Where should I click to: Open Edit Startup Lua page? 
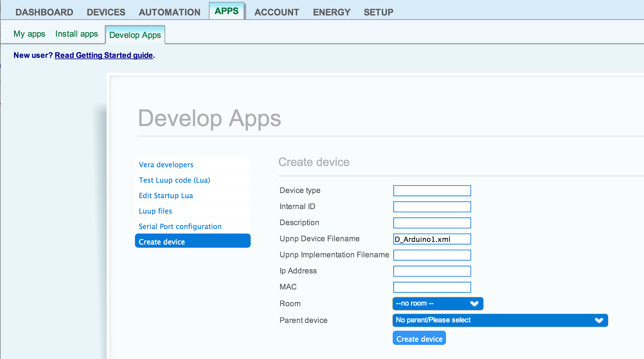[x=166, y=195]
